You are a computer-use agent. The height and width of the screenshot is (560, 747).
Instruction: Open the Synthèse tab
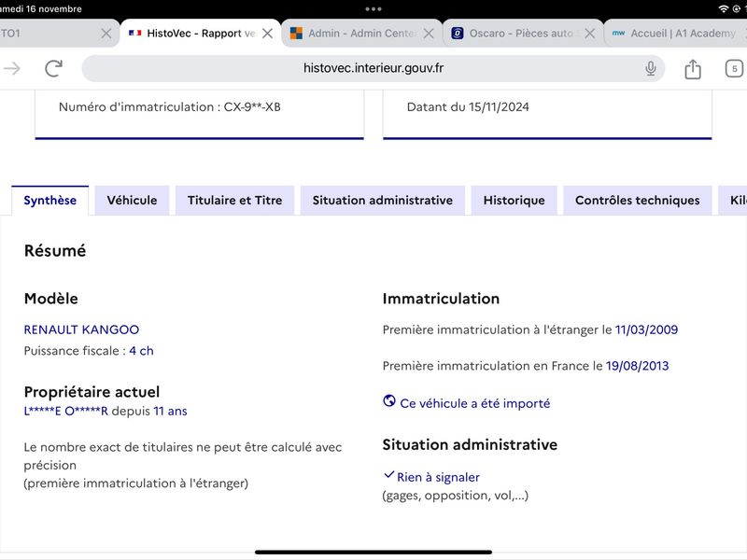point(50,201)
